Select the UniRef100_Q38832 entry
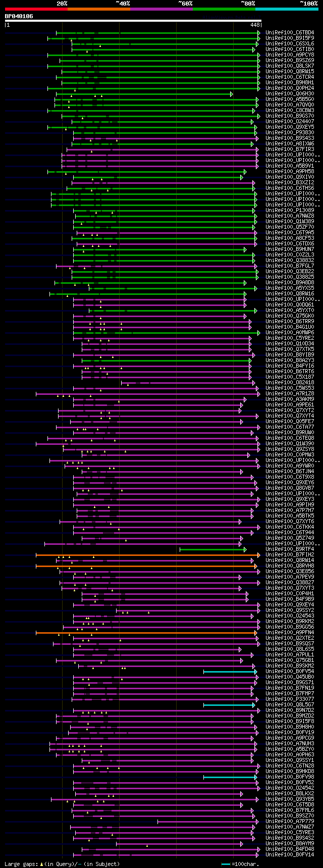323x868 pixels. coord(290,261)
